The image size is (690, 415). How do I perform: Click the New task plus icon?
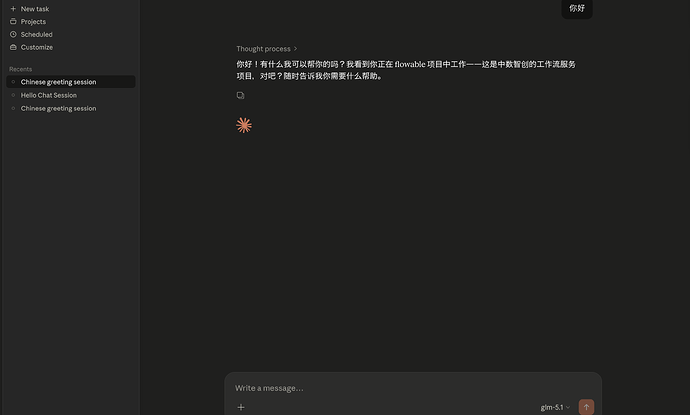[13, 9]
